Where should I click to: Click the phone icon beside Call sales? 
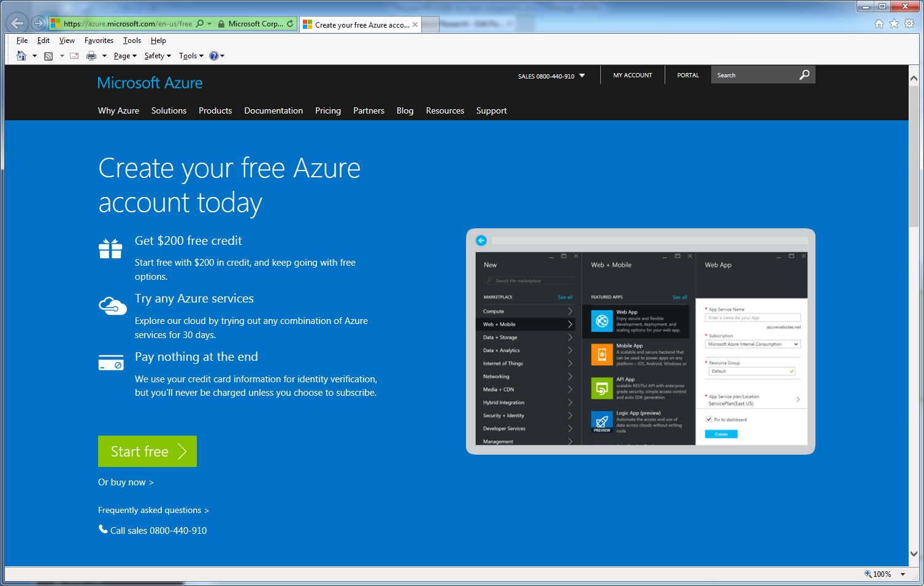(103, 529)
